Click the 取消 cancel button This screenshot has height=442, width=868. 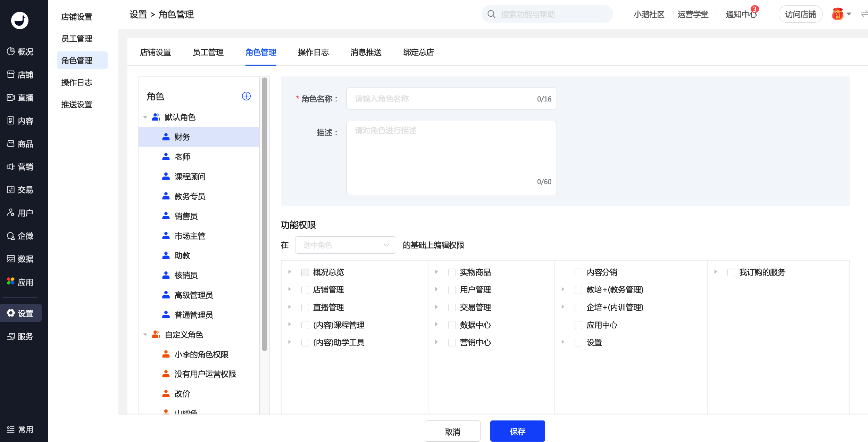453,431
